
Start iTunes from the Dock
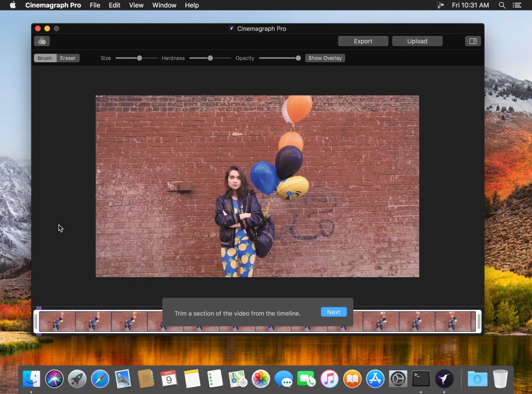pyautogui.click(x=329, y=379)
